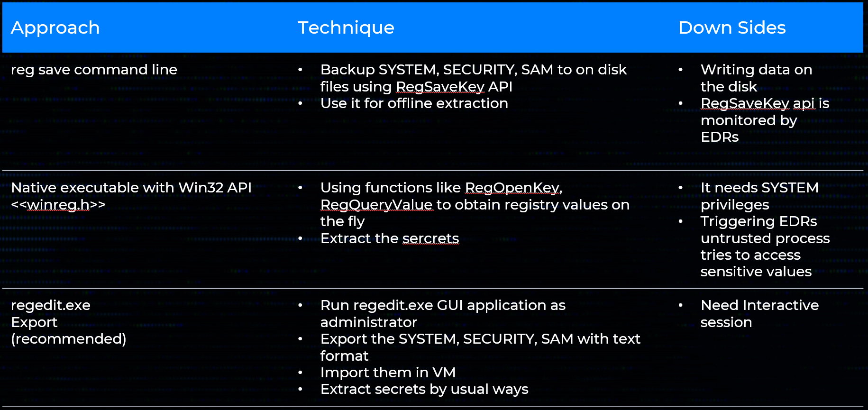The width and height of the screenshot is (868, 410).
Task: Click "Extract secrets by usual ways" bullet
Action: point(424,389)
